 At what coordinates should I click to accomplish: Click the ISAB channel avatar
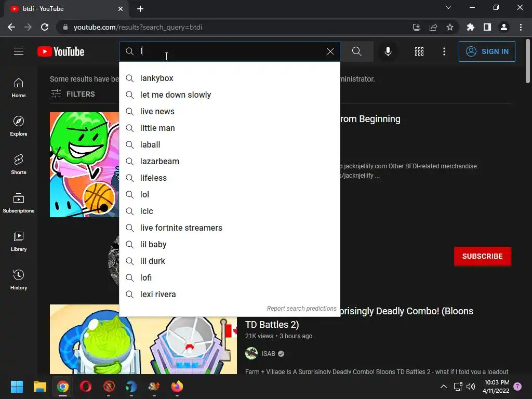251,353
